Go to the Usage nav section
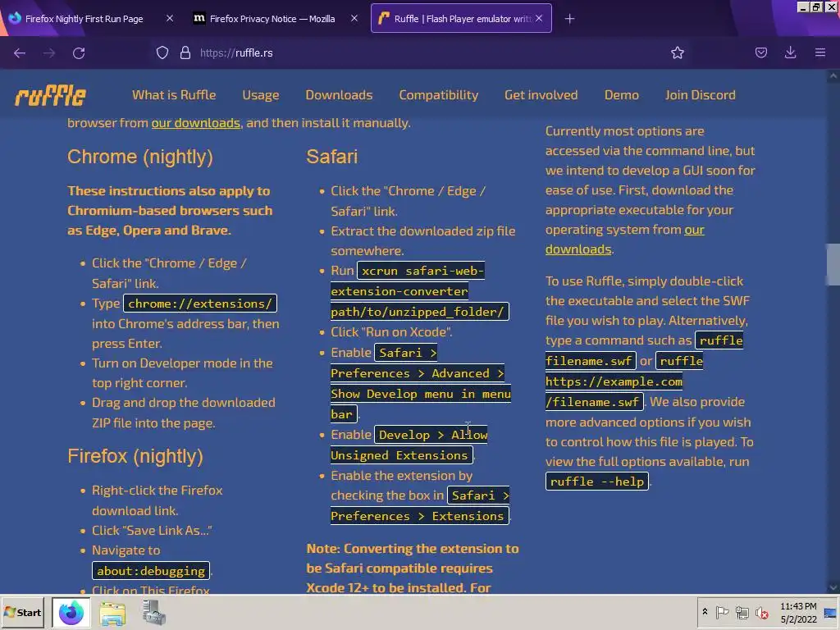Screen dimensions: 840x630 (260, 95)
